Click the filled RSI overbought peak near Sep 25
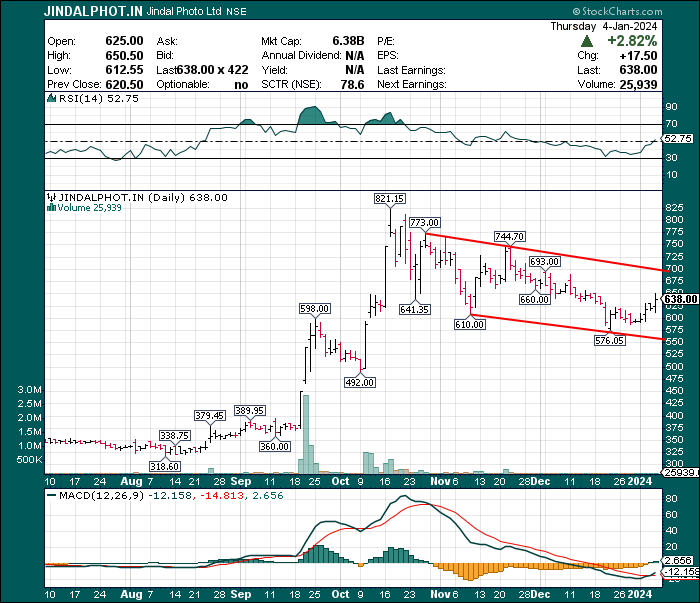The height and width of the screenshot is (603, 700). click(x=312, y=116)
